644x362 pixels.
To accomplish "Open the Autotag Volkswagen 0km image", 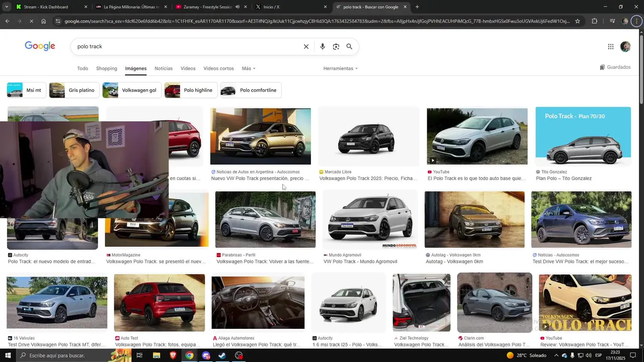I will 474,219.
